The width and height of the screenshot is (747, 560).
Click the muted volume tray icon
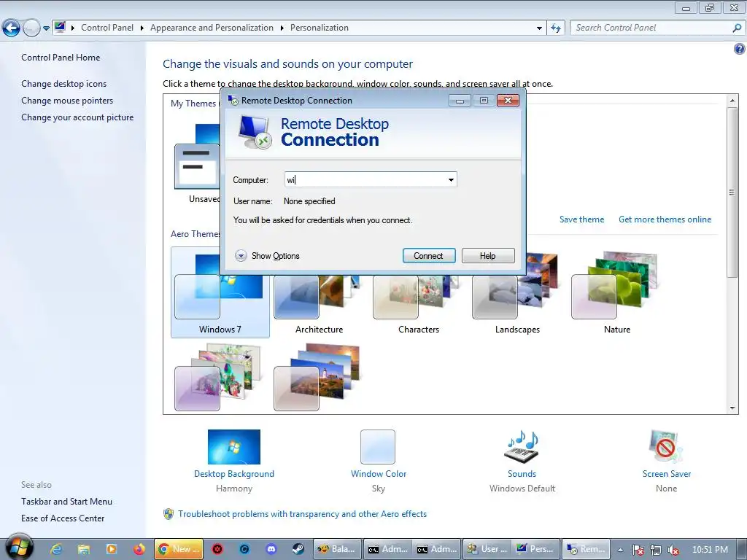(x=673, y=550)
